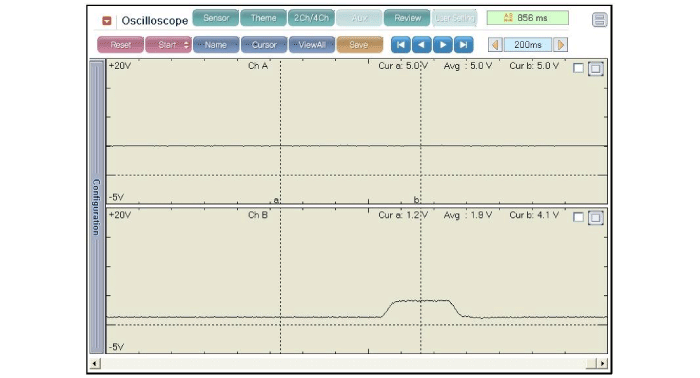
Task: Jump to the last record frame
Action: point(463,45)
